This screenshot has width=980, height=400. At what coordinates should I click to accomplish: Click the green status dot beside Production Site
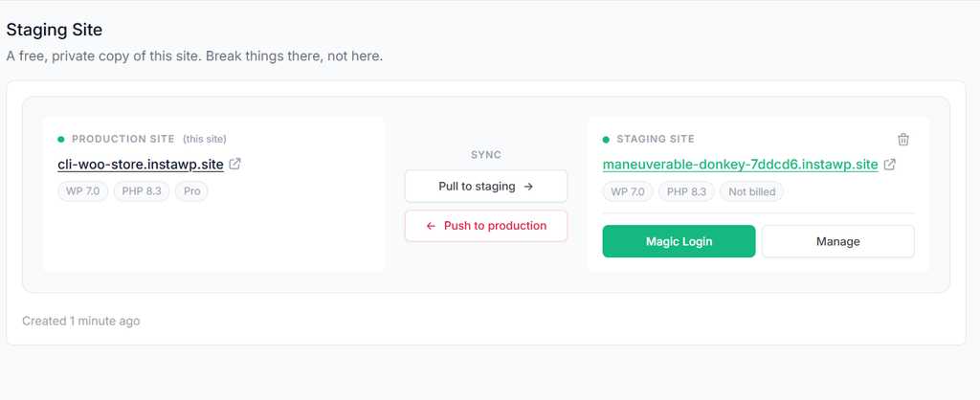61,140
